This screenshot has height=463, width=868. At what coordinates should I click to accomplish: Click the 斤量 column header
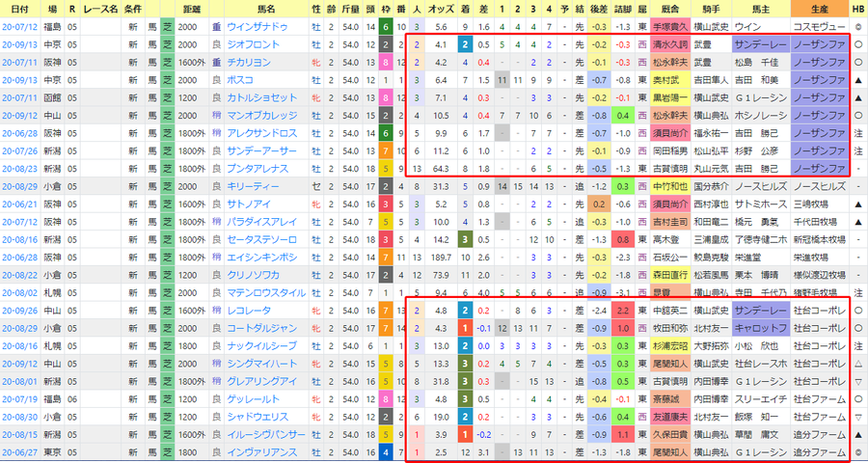[351, 9]
